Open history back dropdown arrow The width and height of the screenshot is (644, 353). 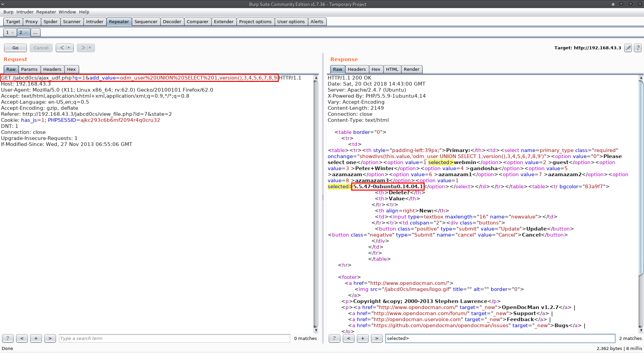tap(69, 48)
